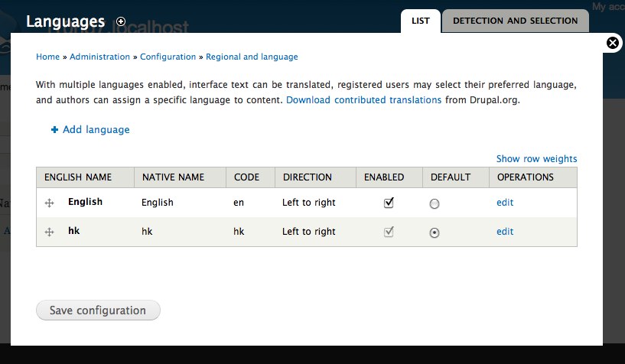Navigate to the Administration breadcrumb
Viewport: 625px width, 364px height.
click(100, 57)
